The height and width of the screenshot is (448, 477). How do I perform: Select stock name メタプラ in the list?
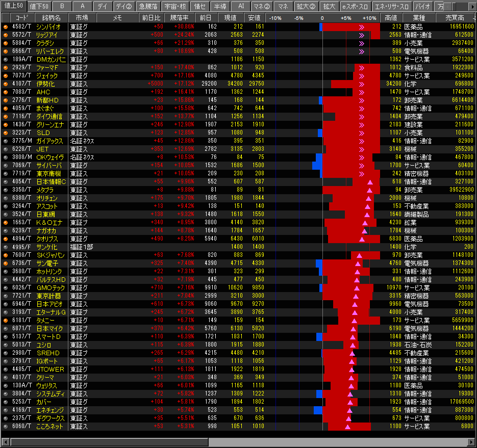[x=45, y=190]
